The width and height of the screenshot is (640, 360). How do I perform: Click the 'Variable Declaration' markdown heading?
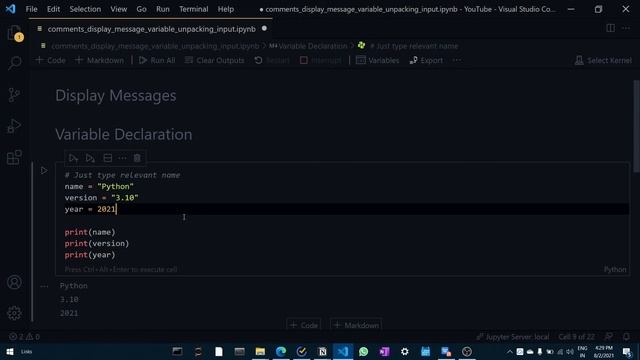124,134
